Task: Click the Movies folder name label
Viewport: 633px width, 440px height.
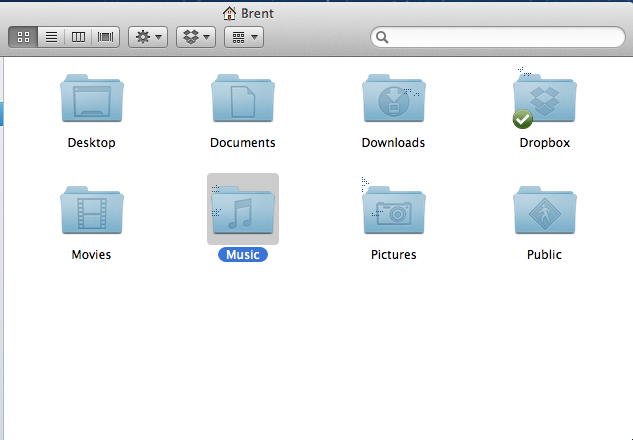Action: click(91, 255)
